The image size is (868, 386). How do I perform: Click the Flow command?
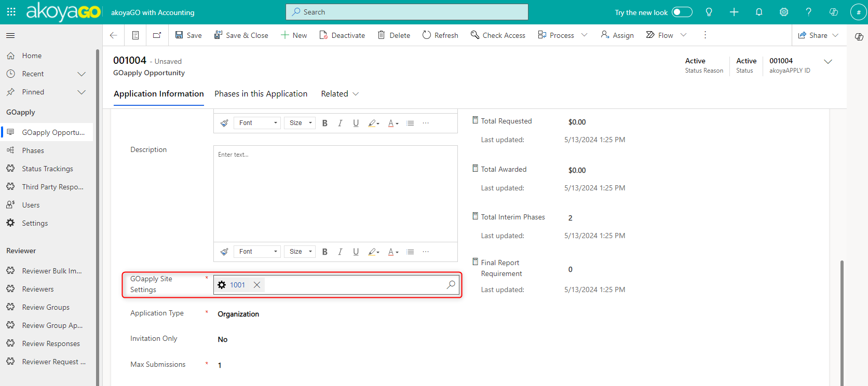point(659,35)
